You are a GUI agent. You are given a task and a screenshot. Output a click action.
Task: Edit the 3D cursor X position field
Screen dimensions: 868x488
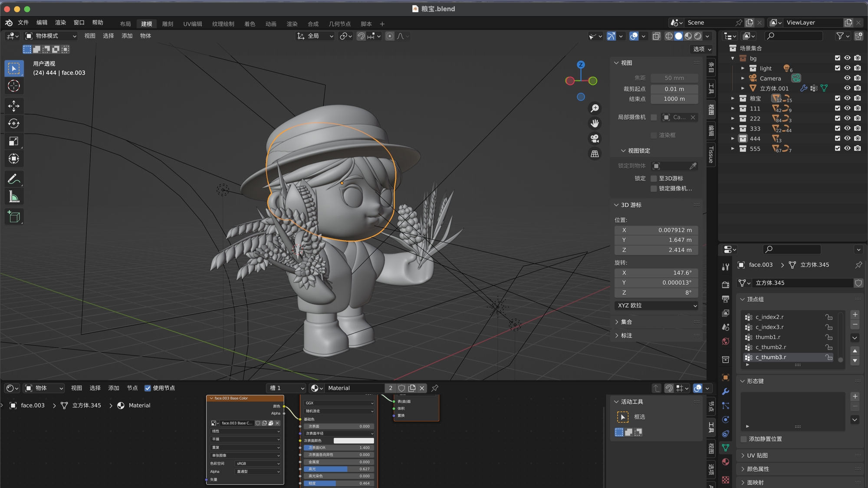point(657,230)
